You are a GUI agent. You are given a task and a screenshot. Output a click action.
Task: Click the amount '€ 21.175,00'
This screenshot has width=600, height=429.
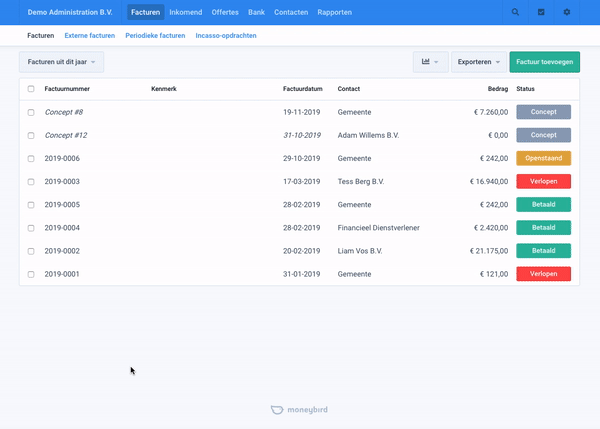click(x=489, y=251)
